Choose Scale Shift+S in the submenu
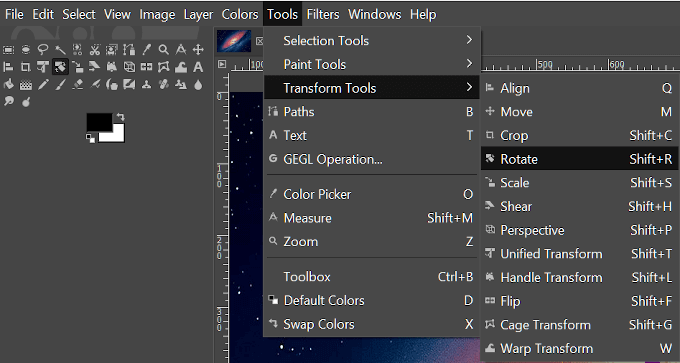Viewport: 680px width, 363px height. [579, 183]
